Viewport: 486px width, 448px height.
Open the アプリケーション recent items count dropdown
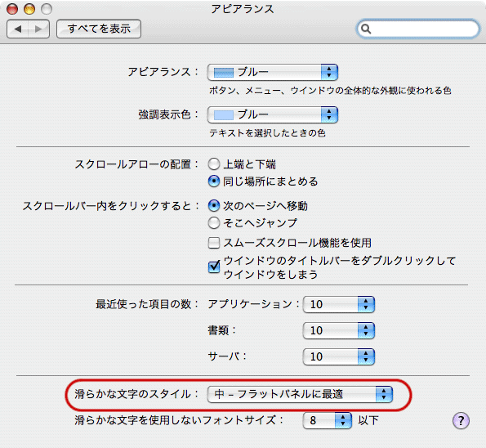point(338,304)
